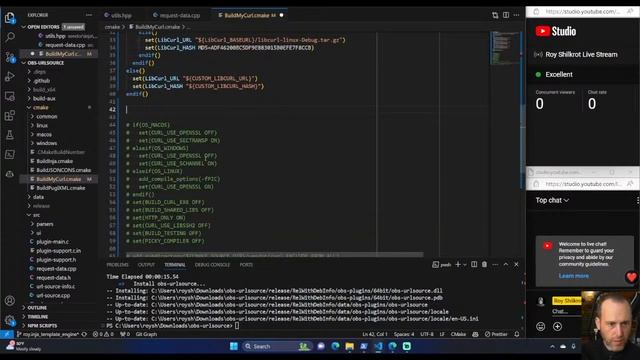Open url-source.cpp in the file tree
640x360 pixels.
tap(53, 296)
